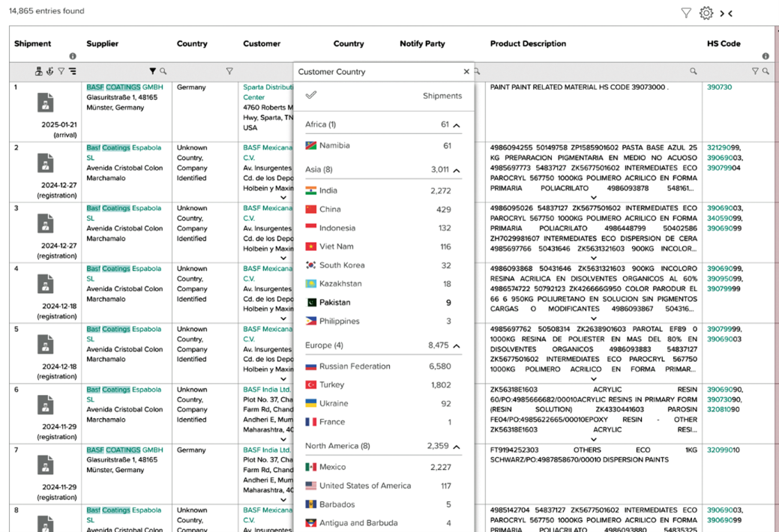This screenshot has width=779, height=532.
Task: Select United States of America entry
Action: (379, 486)
